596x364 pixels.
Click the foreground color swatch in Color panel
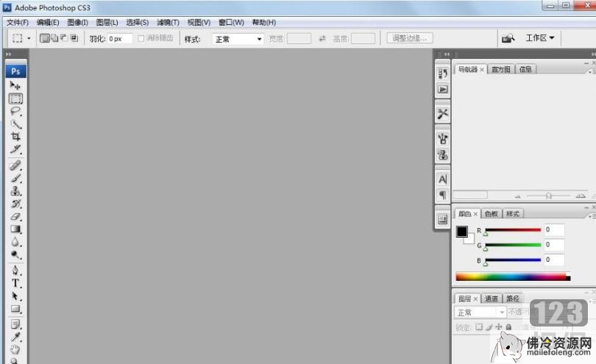pyautogui.click(x=461, y=232)
